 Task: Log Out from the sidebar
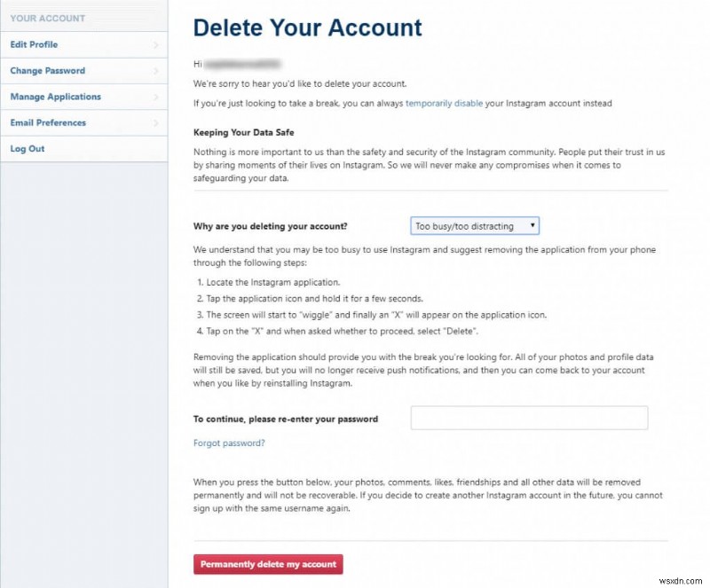[27, 149]
